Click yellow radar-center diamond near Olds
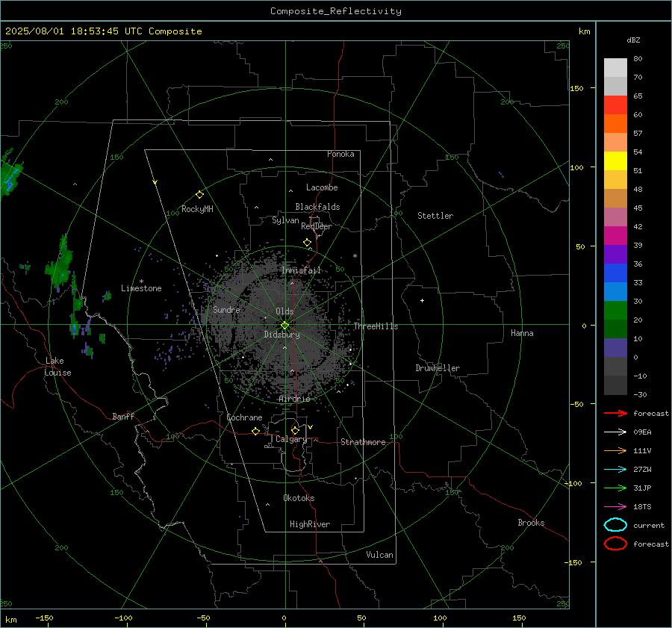 pyautogui.click(x=284, y=326)
